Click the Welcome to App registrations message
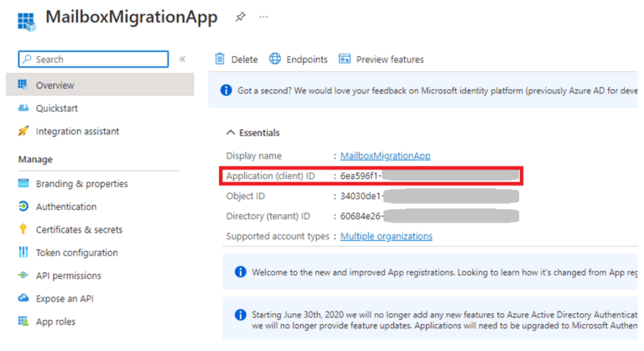 [x=444, y=272]
